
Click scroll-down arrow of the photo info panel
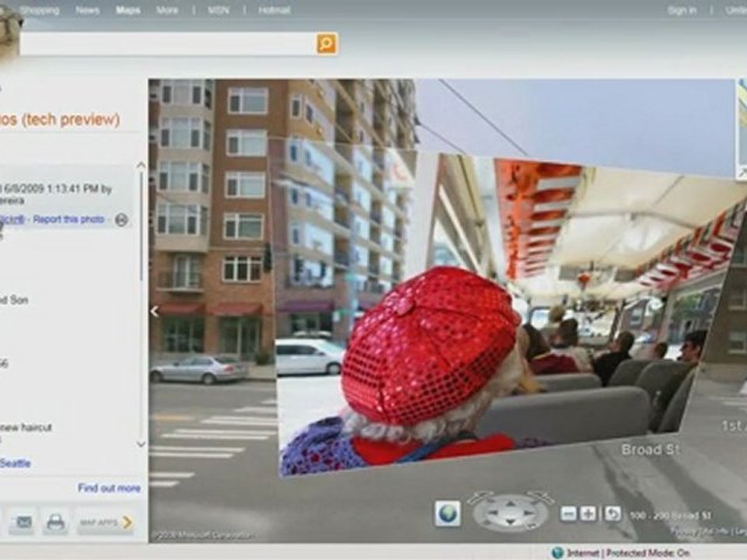pos(141,444)
